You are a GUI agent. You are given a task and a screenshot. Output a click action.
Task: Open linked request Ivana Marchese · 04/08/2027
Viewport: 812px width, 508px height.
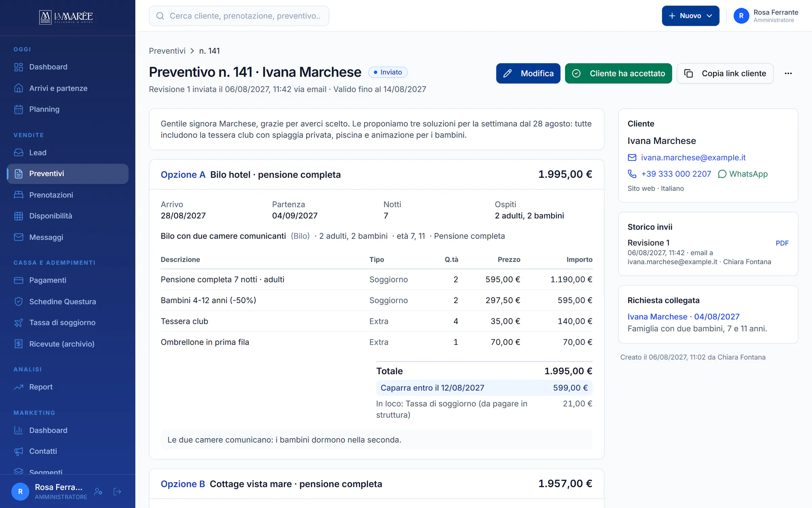(683, 317)
